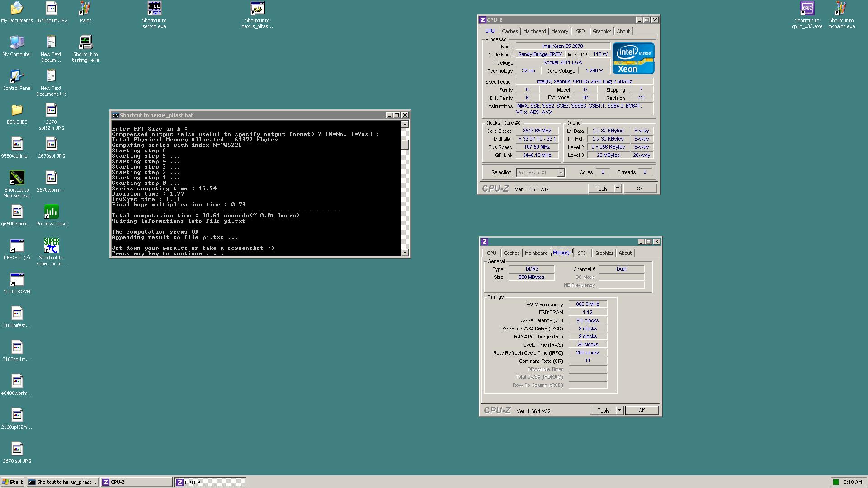Open 2160spi32m file icon
868x488 pixels.
17,419
